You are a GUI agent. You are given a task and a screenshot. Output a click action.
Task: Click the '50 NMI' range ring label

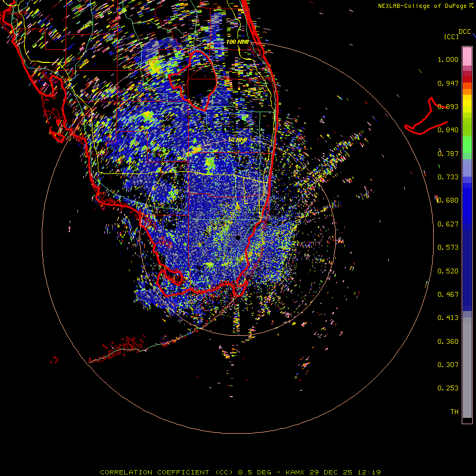pos(237,140)
